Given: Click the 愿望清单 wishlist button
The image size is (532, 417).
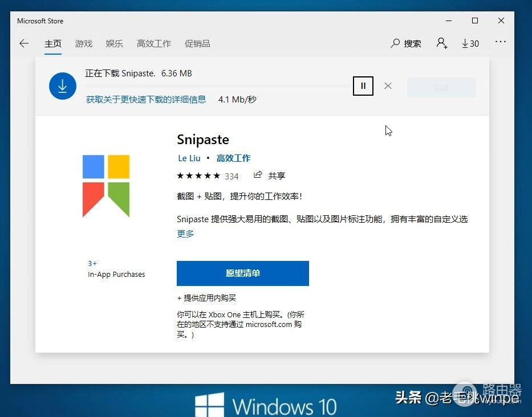Looking at the screenshot, I should [x=242, y=273].
